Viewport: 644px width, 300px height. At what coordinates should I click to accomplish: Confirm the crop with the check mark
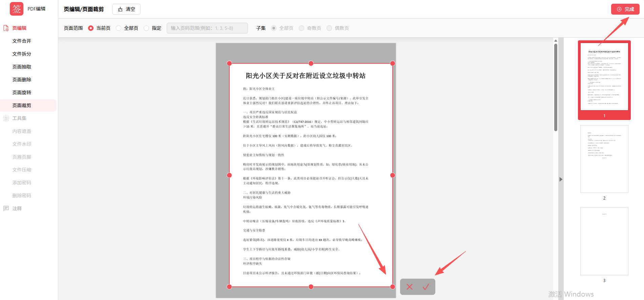(x=426, y=287)
